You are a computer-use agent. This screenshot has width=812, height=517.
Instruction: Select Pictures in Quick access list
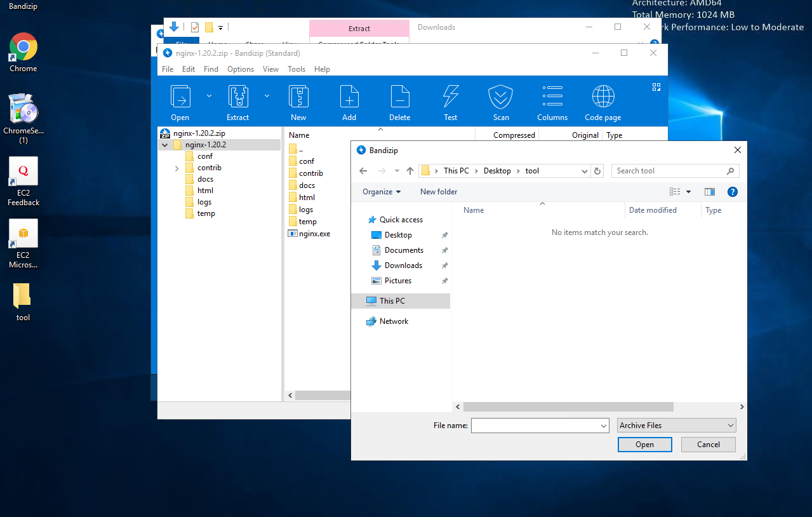click(397, 281)
